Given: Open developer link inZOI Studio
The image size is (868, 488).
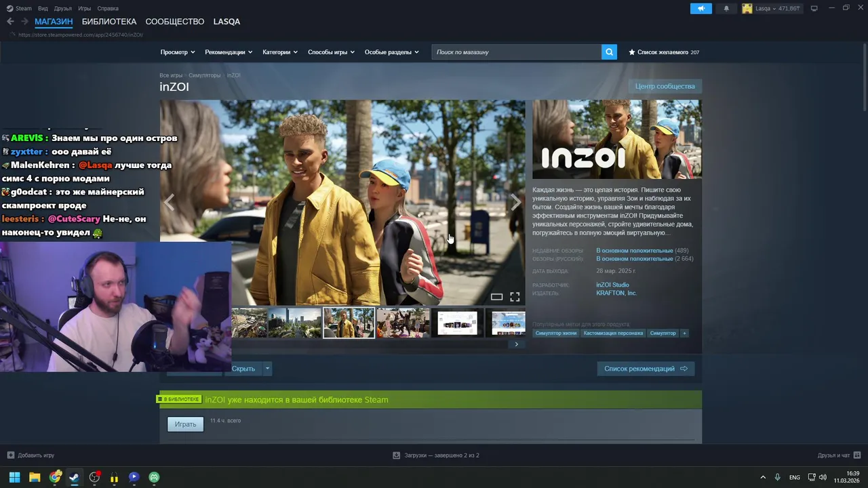Looking at the screenshot, I should pyautogui.click(x=612, y=285).
